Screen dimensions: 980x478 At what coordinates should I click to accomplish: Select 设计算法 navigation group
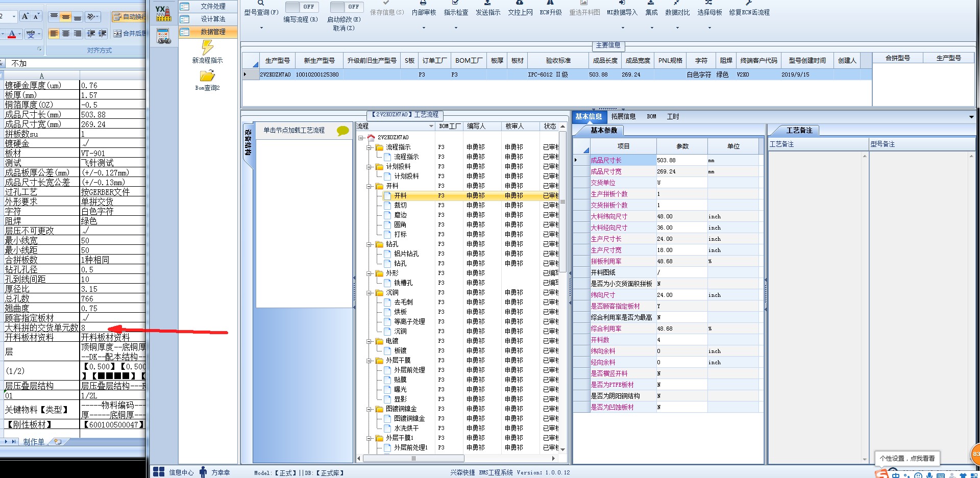click(208, 19)
